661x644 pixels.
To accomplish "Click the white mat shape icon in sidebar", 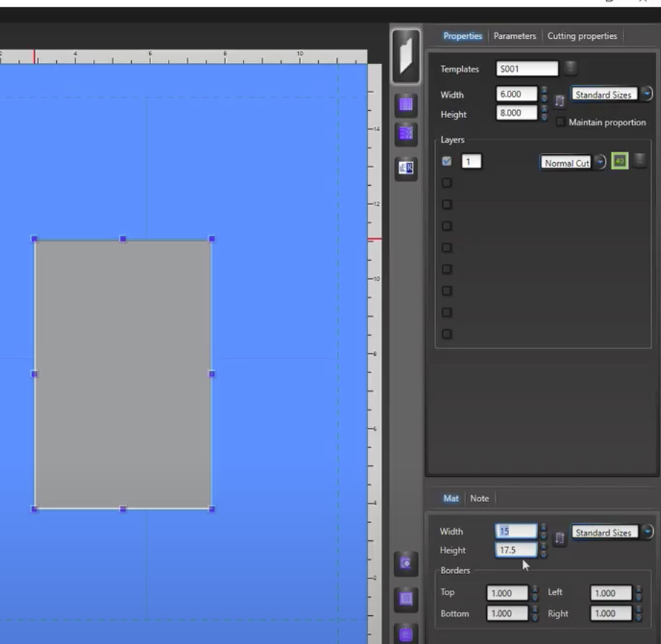I will coord(405,56).
